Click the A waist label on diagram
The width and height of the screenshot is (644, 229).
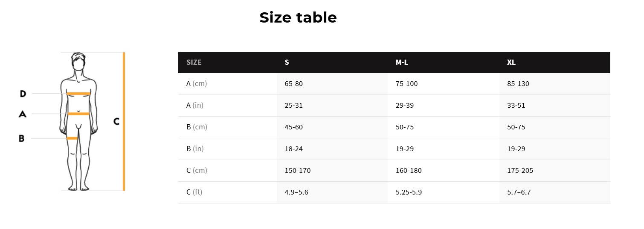[x=23, y=114]
